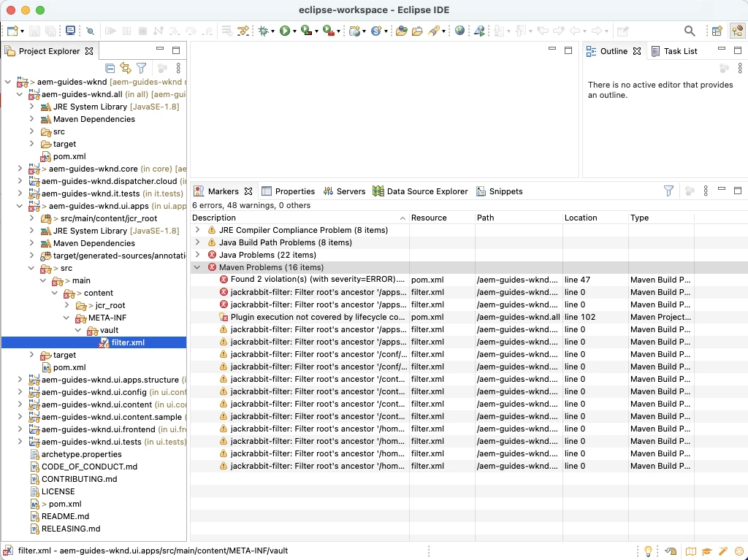Run the application with the green play icon
The width and height of the screenshot is (748, 560).
[285, 31]
